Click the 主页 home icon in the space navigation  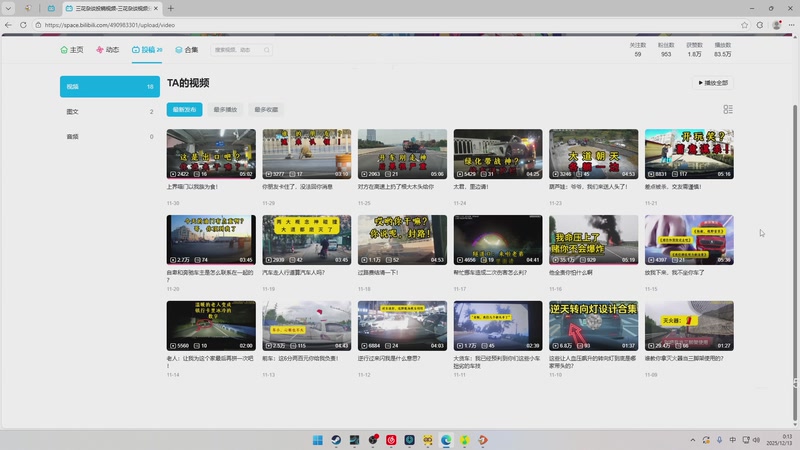[x=65, y=49]
